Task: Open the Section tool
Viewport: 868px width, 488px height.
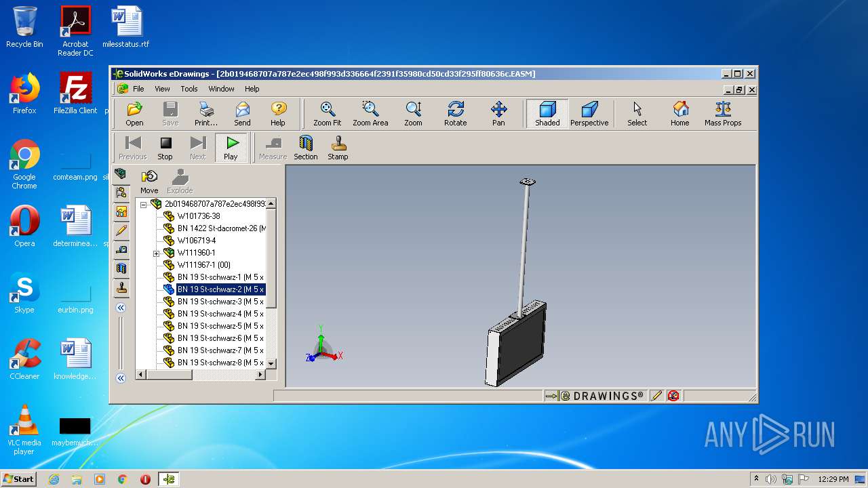Action: 306,148
